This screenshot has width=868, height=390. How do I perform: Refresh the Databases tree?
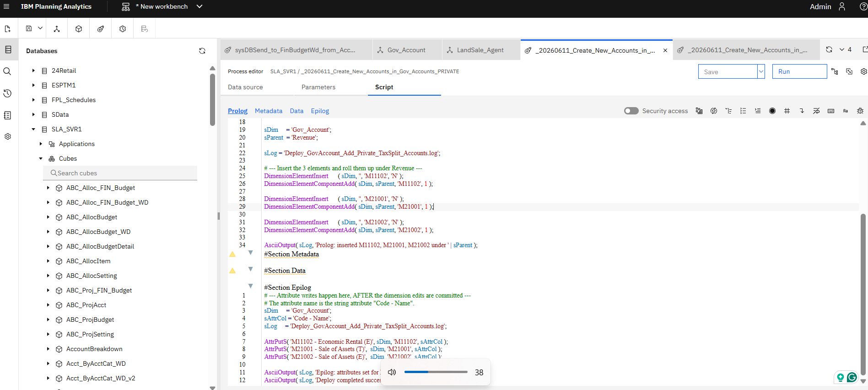(x=202, y=51)
